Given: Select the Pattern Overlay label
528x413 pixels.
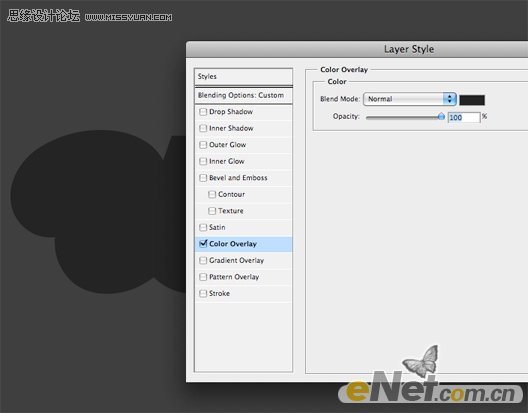Looking at the screenshot, I should click(234, 277).
